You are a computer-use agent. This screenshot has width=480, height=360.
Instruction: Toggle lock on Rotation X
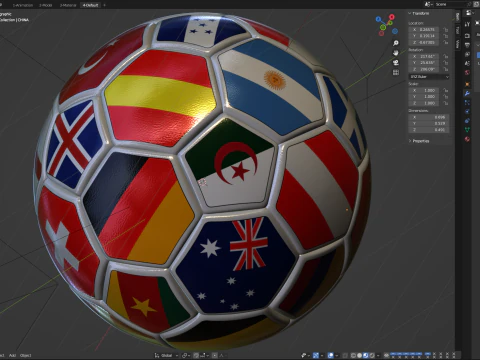point(446,56)
